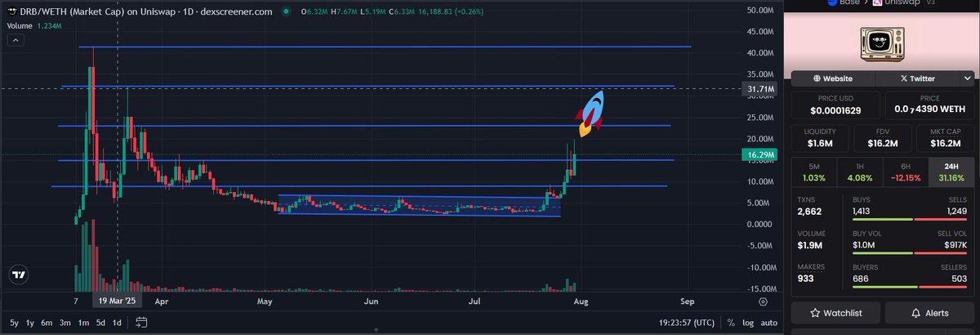The image size is (980, 335).
Task: Open the token Twitter link
Action: click(917, 78)
